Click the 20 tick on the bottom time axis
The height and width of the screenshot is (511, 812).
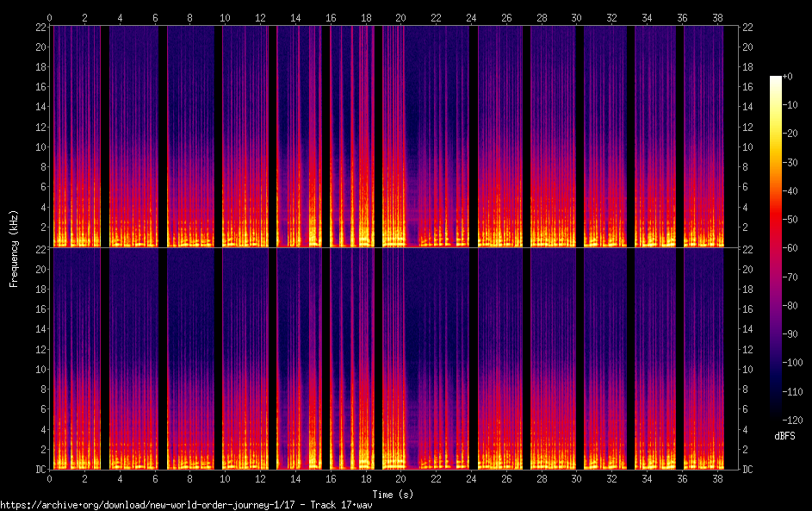400,477
